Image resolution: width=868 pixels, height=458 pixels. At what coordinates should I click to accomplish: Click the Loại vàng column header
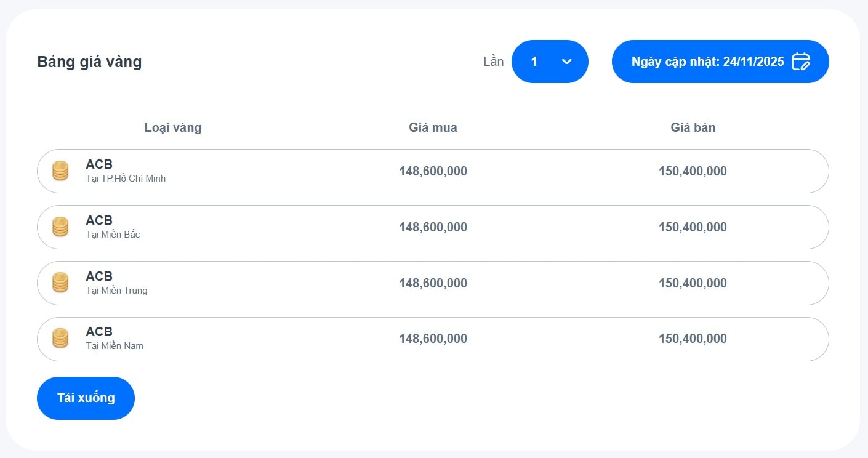click(x=173, y=127)
